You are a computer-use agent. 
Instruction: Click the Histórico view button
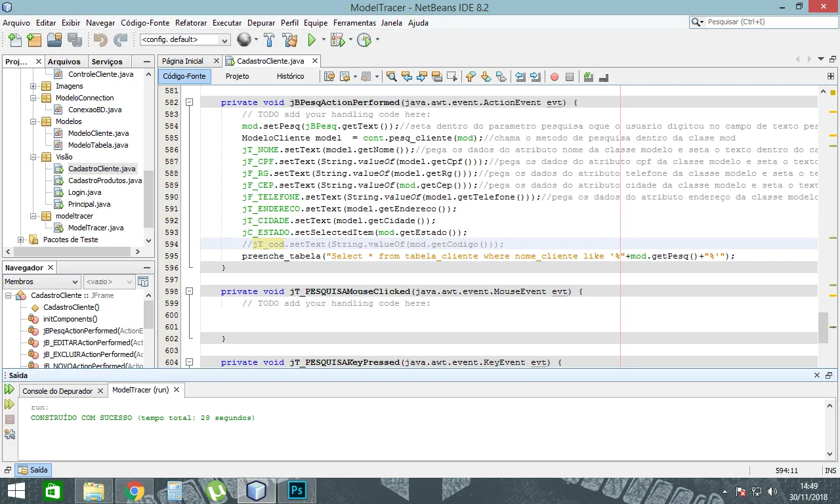click(x=290, y=76)
